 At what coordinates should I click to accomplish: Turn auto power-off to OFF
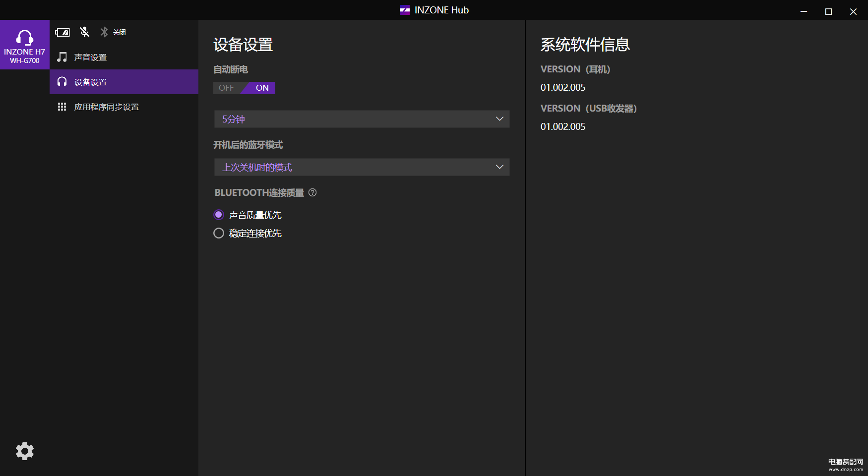[x=227, y=88]
